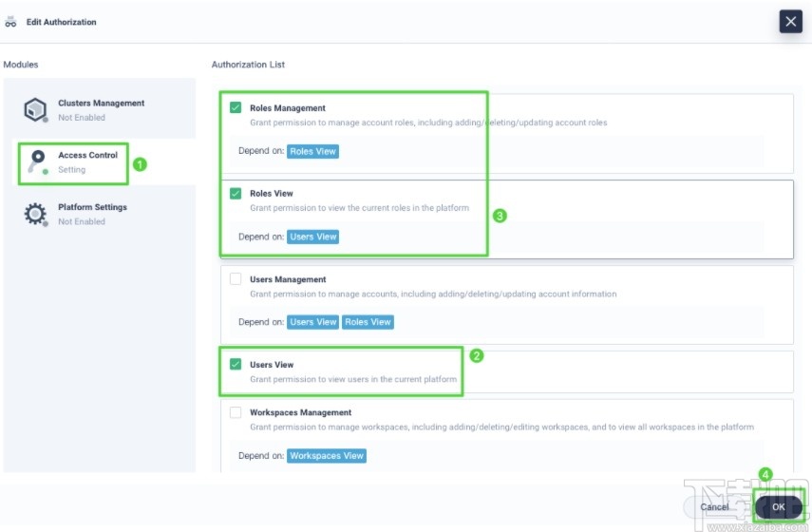Open the Platform Settings module

coord(92,214)
